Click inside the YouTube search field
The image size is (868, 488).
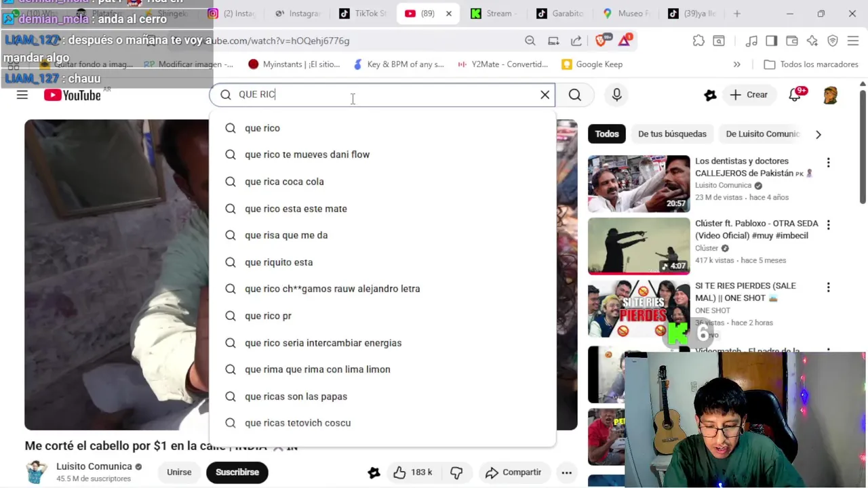(x=383, y=95)
